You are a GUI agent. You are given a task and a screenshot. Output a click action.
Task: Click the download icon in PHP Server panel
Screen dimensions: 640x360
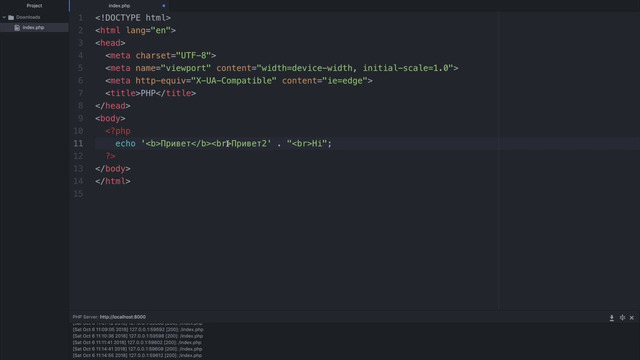(611, 318)
